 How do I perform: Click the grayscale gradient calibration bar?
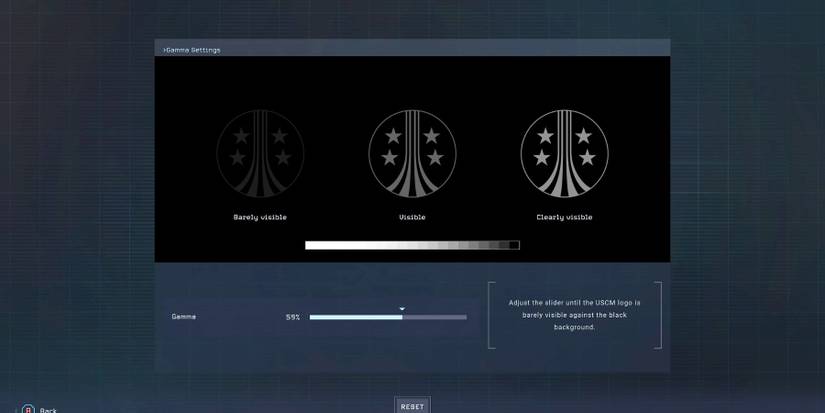412,245
